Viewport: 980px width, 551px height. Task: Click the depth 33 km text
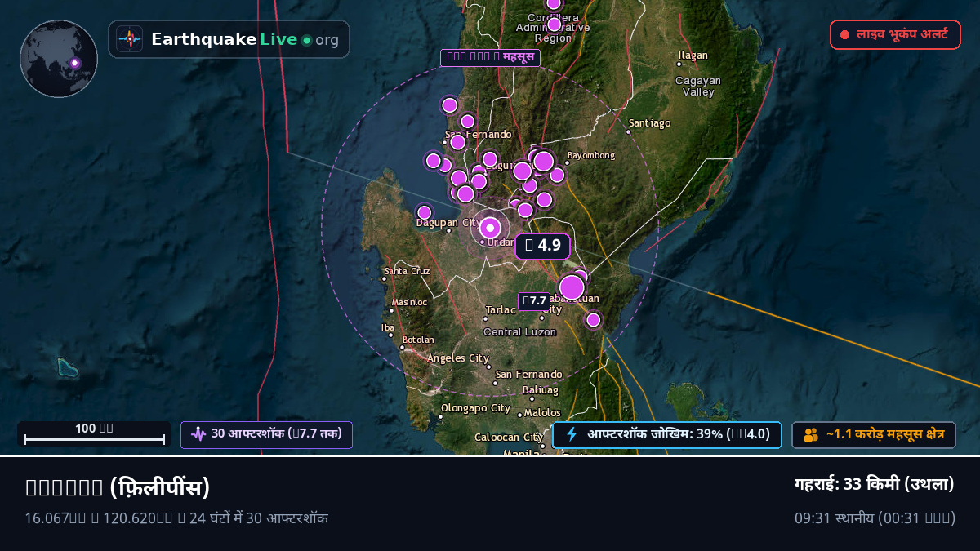pos(875,484)
